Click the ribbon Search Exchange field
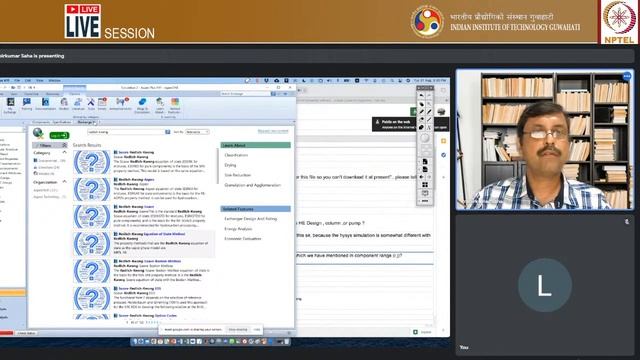 245,94
